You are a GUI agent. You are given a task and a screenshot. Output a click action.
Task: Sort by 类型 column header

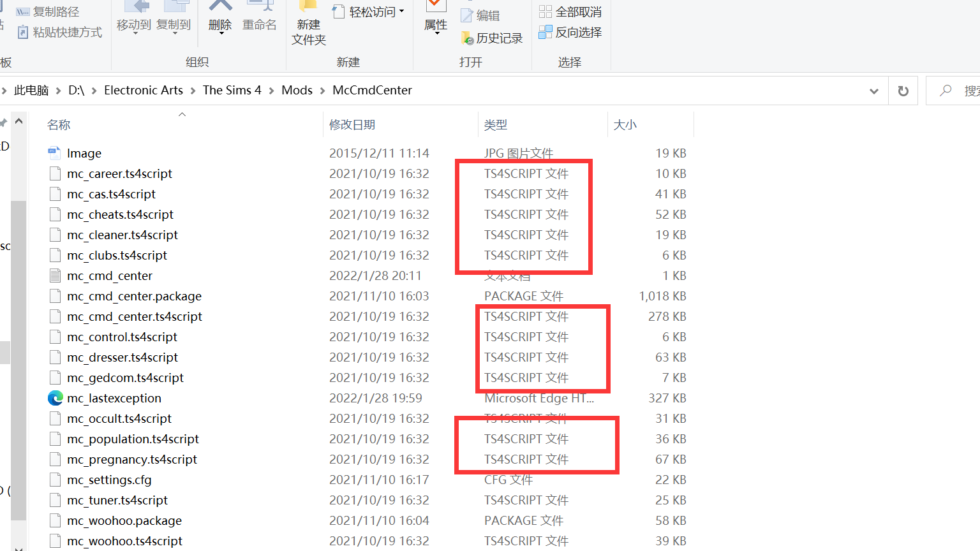click(496, 125)
